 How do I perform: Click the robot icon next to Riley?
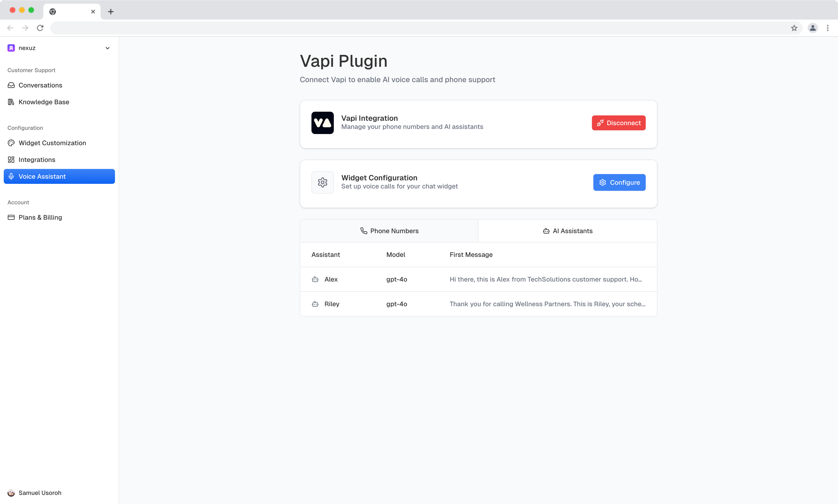(x=315, y=304)
